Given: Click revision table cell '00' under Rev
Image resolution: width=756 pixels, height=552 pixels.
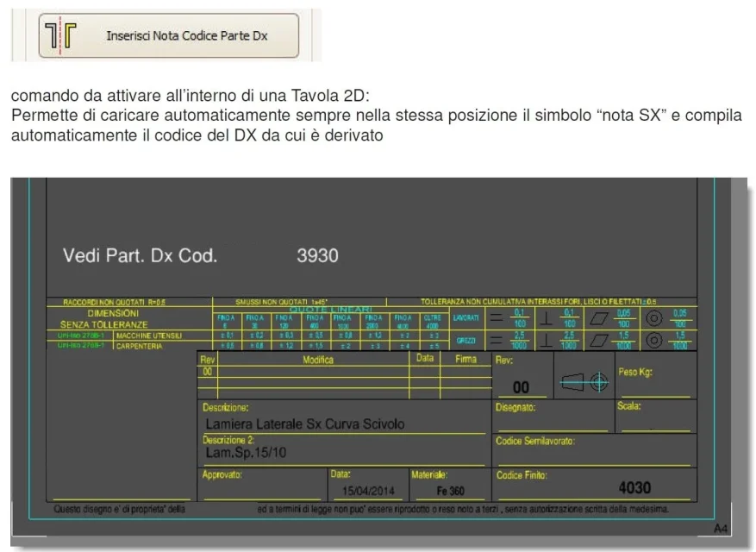Looking at the screenshot, I should click(x=208, y=372).
